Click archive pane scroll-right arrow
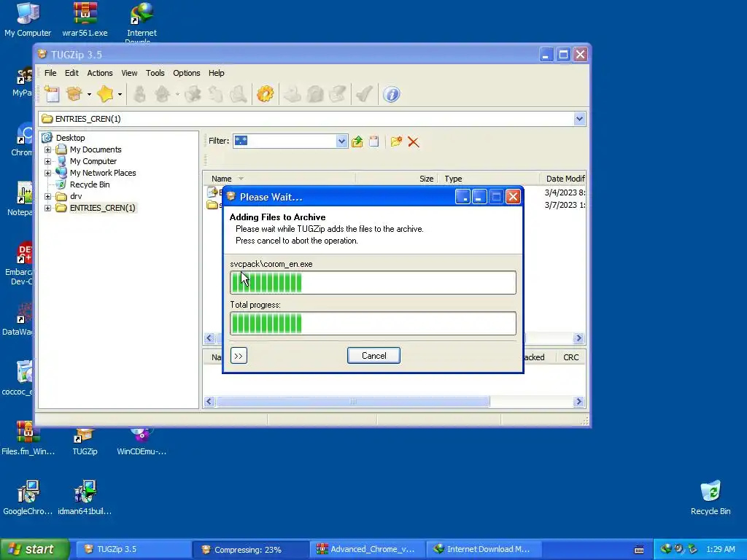Screen dimensions: 747x560 [578, 402]
